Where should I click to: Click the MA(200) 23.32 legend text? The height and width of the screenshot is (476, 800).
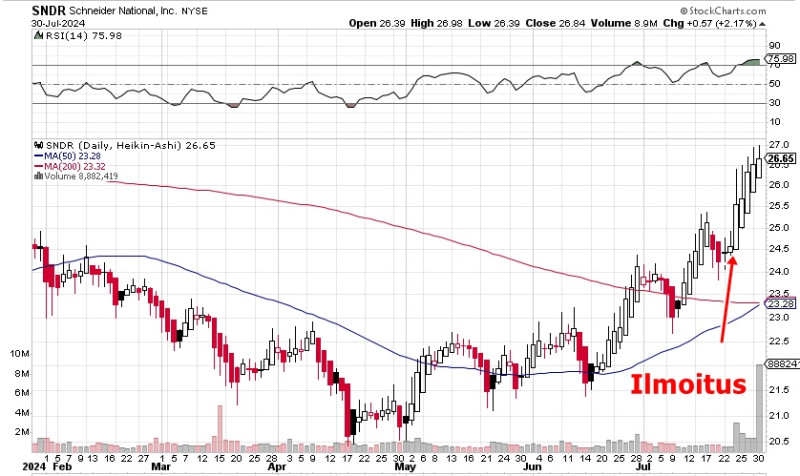click(75, 166)
